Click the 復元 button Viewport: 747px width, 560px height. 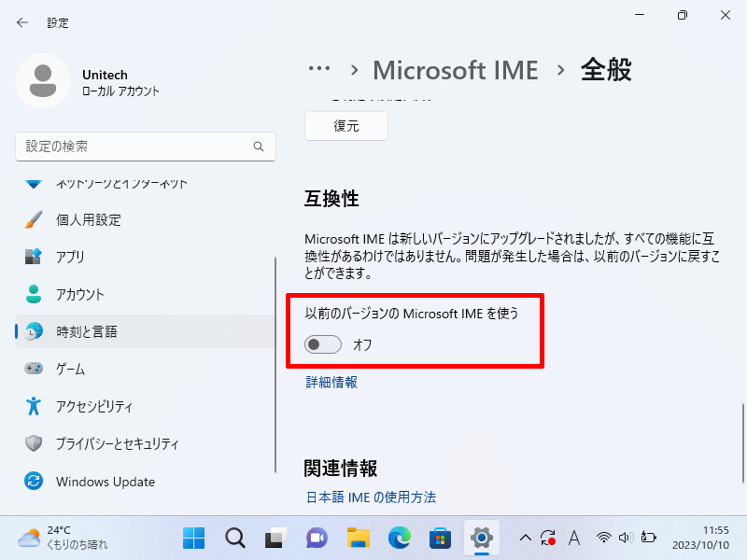coord(346,126)
